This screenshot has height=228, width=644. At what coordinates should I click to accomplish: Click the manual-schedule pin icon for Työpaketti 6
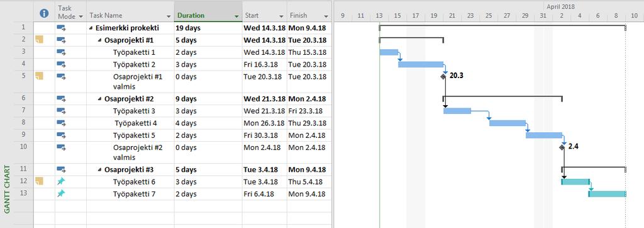pyautogui.click(x=61, y=181)
